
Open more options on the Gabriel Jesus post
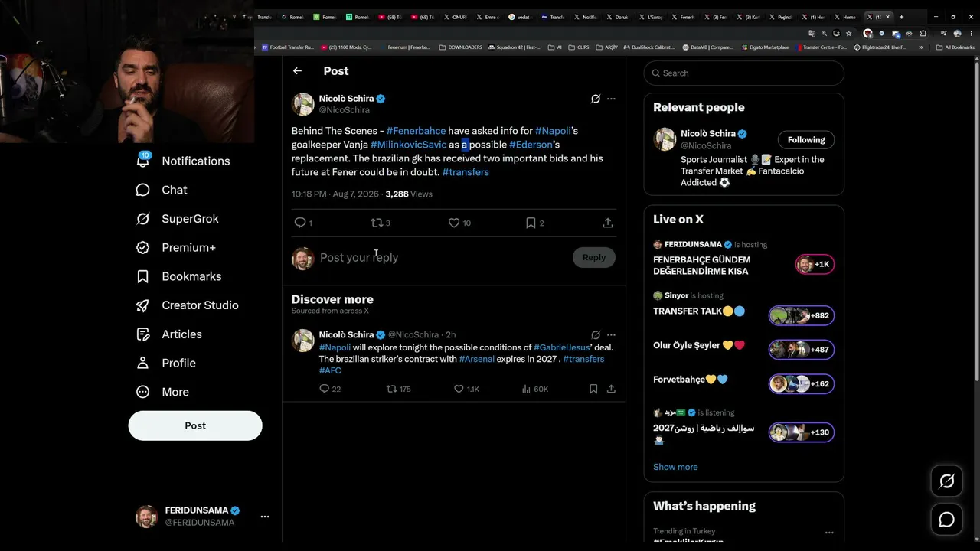pyautogui.click(x=611, y=334)
